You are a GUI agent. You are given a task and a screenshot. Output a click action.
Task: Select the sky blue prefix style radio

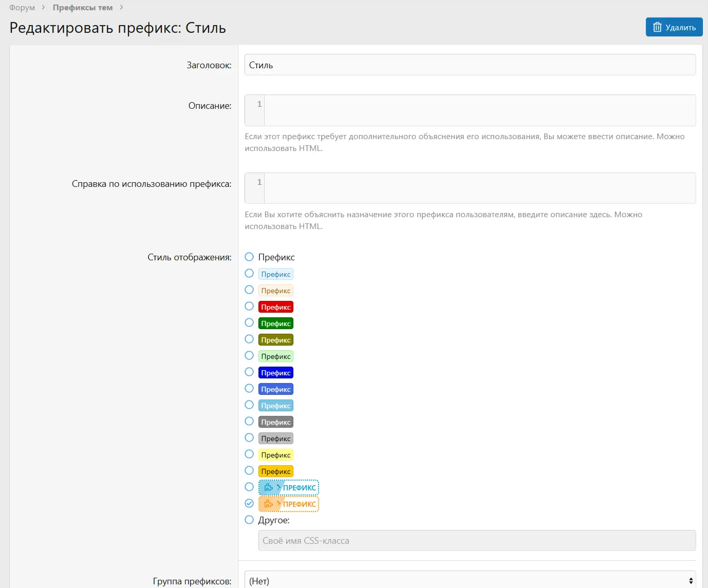(249, 405)
